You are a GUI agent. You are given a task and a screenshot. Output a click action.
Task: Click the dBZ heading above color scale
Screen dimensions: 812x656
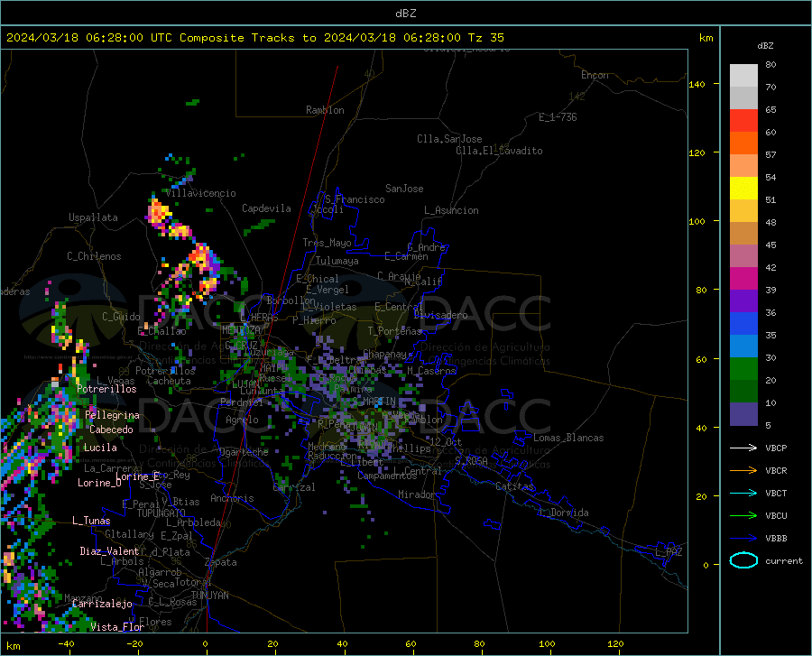tap(765, 45)
